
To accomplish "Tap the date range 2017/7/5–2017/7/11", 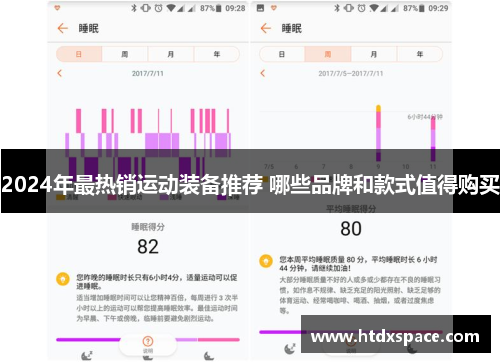I will 351,74.
